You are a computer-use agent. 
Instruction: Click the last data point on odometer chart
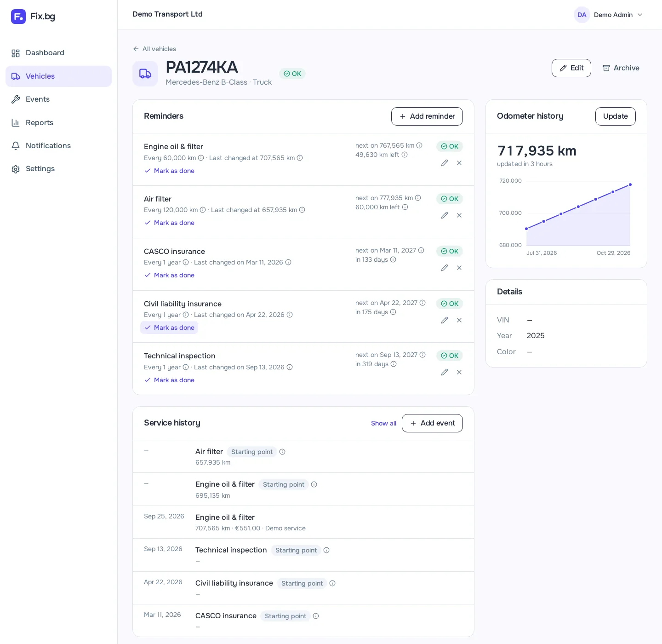click(x=630, y=184)
